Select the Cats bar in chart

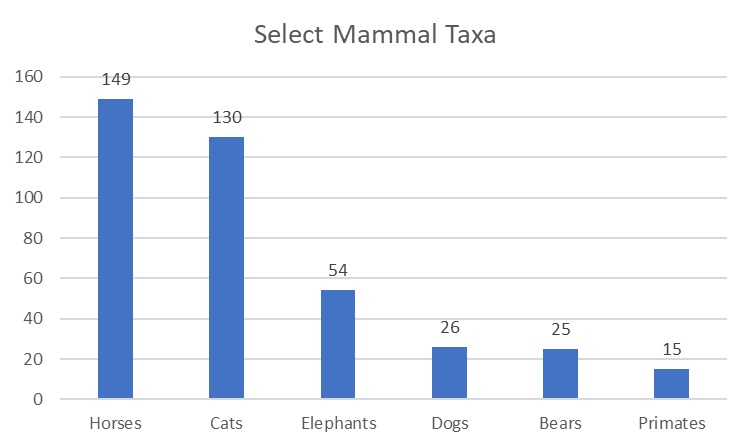click(226, 268)
